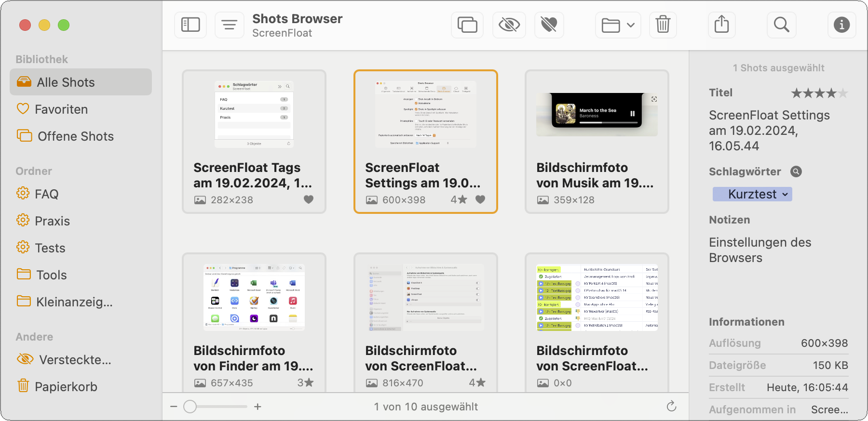This screenshot has height=421, width=868.
Task: Toggle the info inspector panel button
Action: pos(841,25)
